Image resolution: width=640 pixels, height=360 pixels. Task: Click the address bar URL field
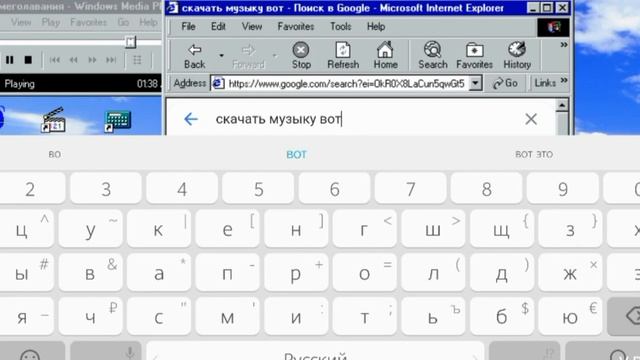[346, 84]
